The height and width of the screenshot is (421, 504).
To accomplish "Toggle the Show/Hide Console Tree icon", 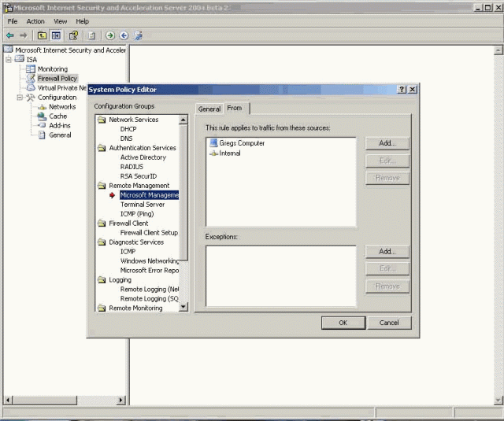I will coord(56,35).
